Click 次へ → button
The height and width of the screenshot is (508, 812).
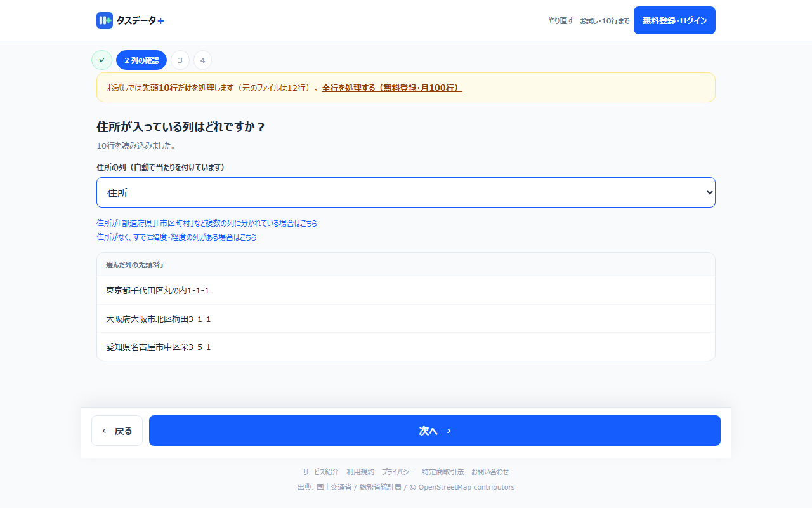pos(435,431)
